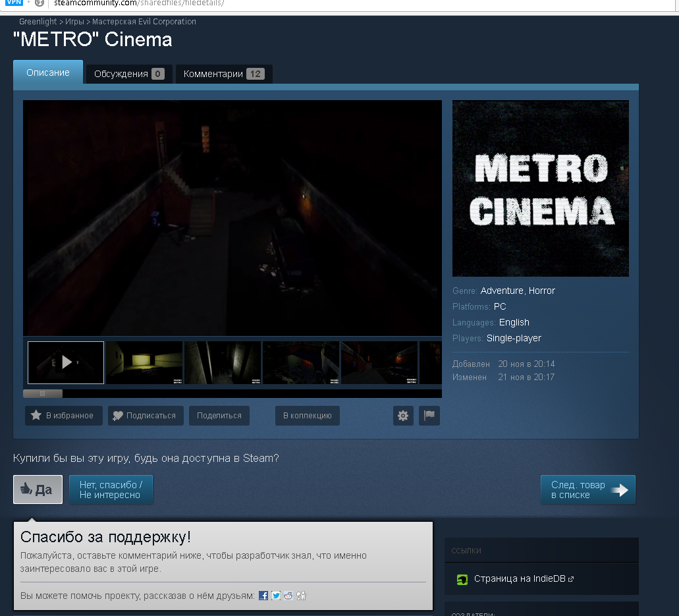Click the comments count badge 12
Viewport: 679px width, 616px height.
tap(256, 74)
